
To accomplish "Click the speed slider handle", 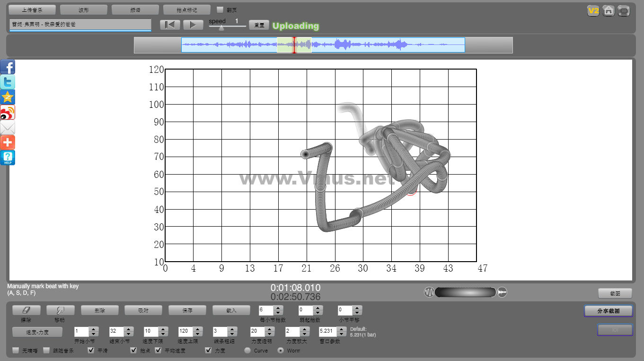I will tap(221, 28).
